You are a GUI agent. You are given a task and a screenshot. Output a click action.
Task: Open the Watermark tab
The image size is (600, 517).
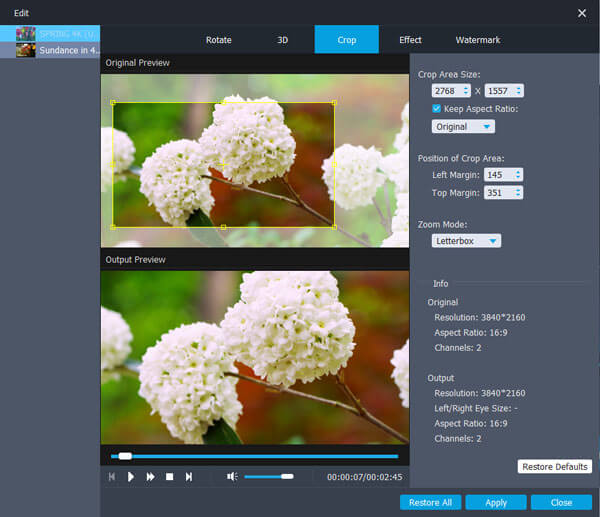click(478, 40)
